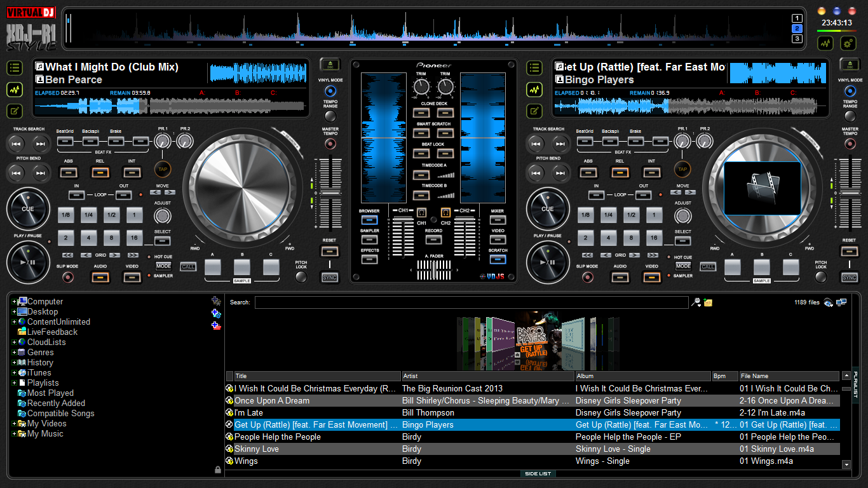This screenshot has width=868, height=488.
Task: Expand the CloudLists tree node
Action: (14, 342)
